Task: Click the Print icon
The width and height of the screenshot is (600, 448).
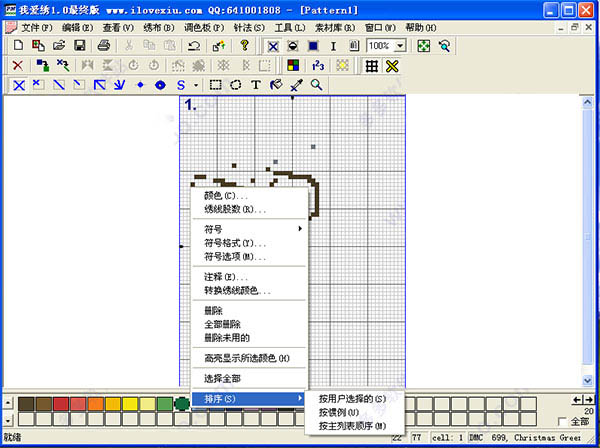Action: (x=104, y=46)
